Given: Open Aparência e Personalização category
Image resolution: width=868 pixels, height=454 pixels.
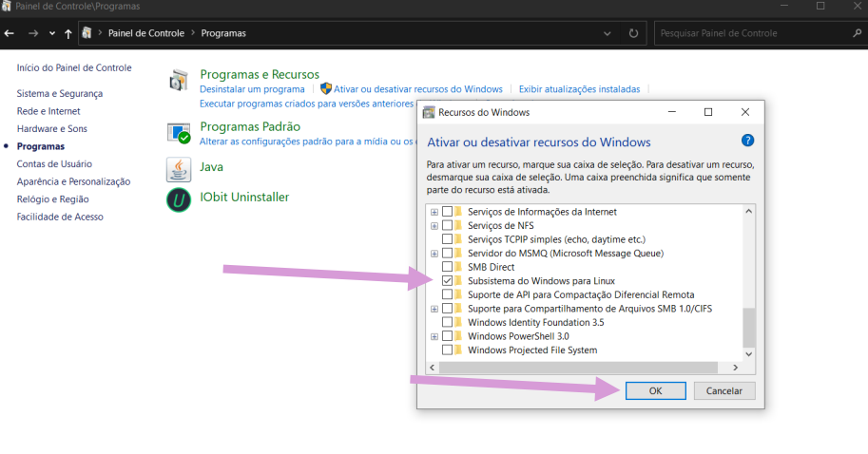Looking at the screenshot, I should coord(73,182).
